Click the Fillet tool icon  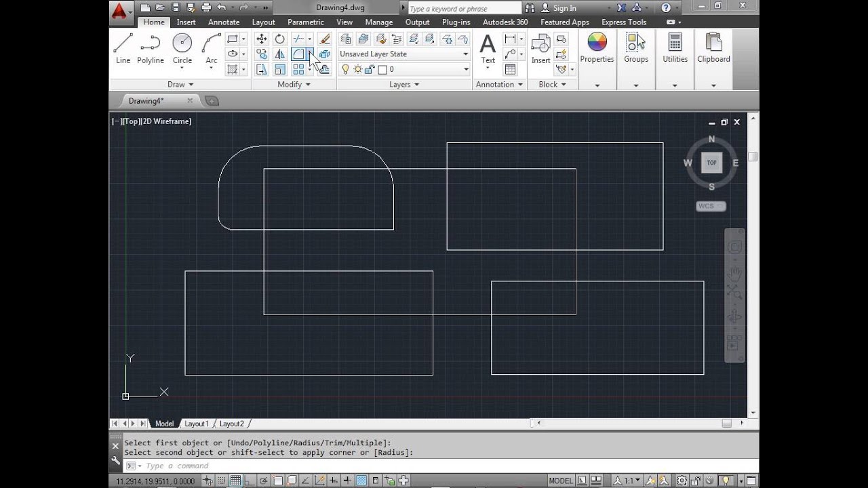click(298, 54)
